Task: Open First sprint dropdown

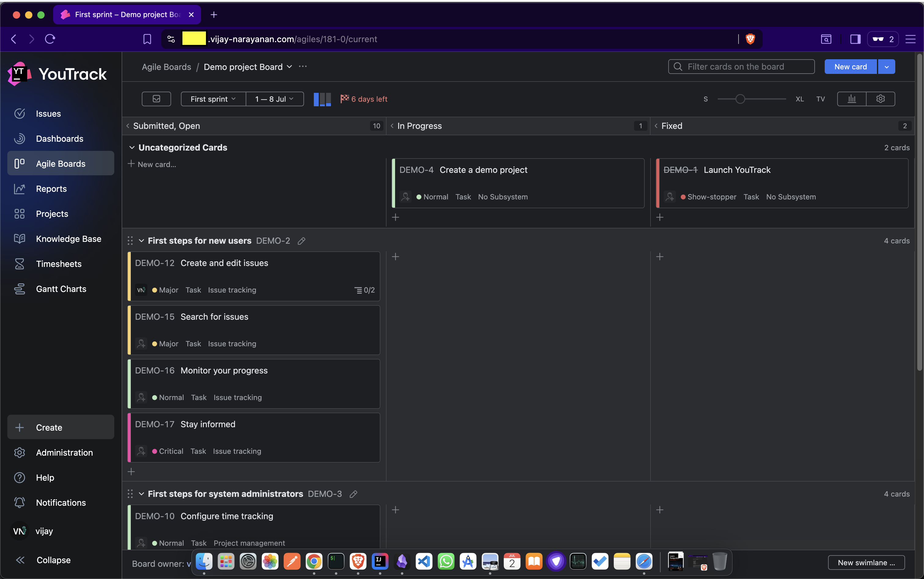Action: click(x=213, y=99)
